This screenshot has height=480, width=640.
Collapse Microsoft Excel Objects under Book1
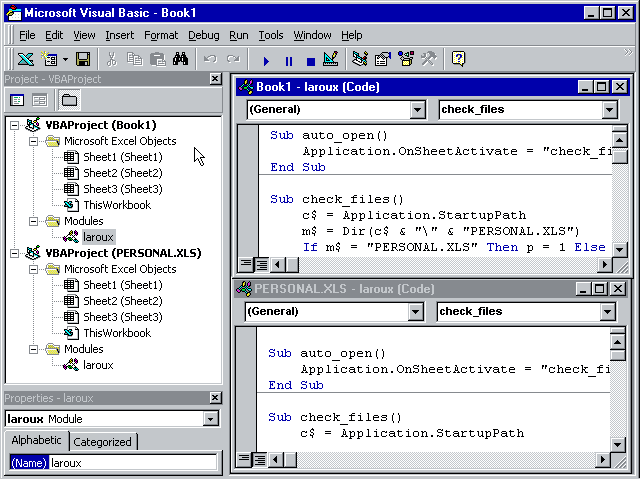pos(33,142)
